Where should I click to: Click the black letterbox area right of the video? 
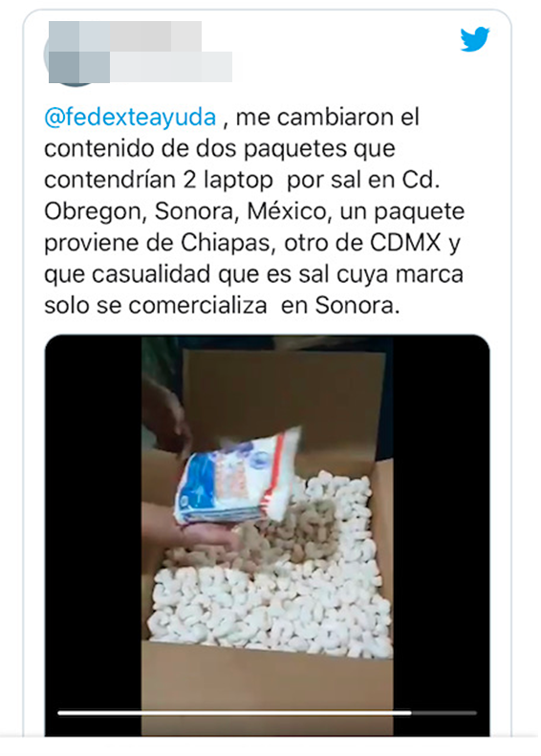(442, 535)
